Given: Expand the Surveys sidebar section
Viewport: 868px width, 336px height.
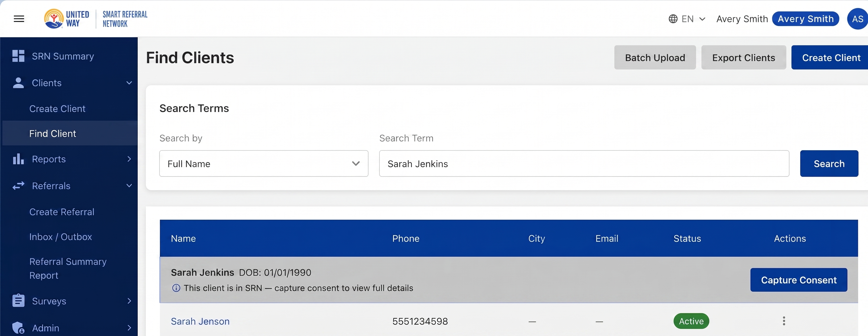Looking at the screenshot, I should coord(129,301).
